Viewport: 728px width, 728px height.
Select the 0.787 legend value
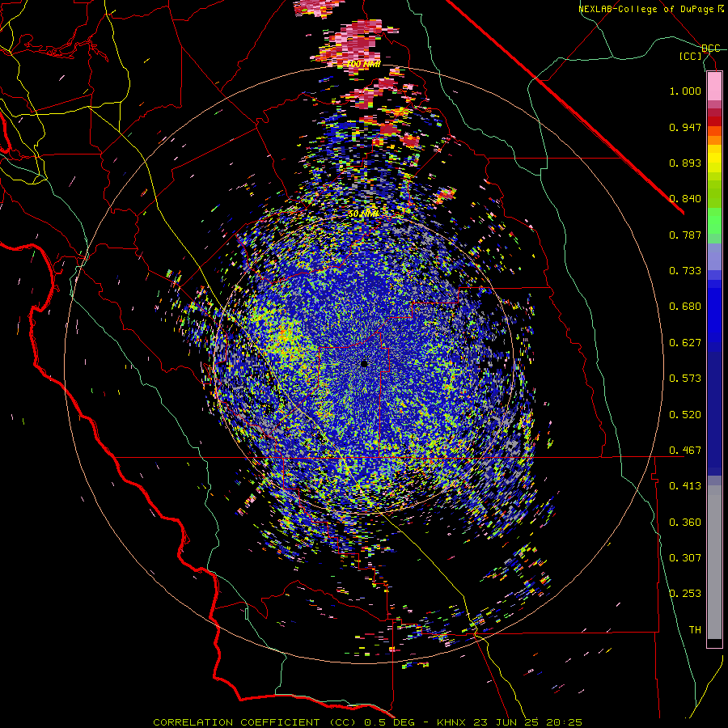pyautogui.click(x=685, y=235)
